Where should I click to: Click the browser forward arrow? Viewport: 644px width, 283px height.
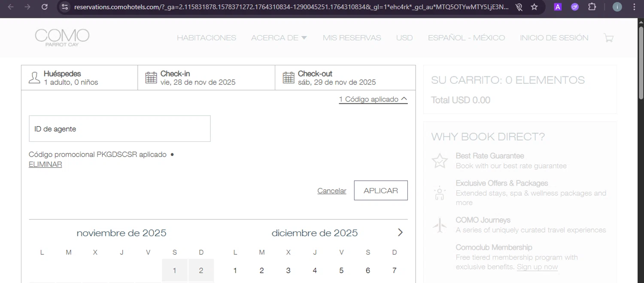(x=27, y=7)
